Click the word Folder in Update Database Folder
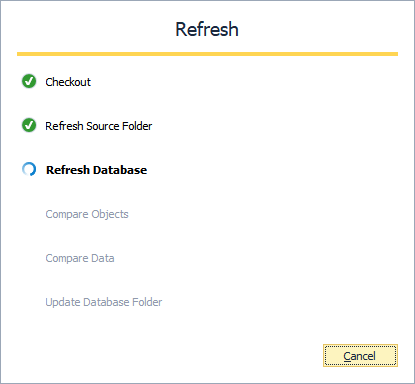 click(147, 302)
